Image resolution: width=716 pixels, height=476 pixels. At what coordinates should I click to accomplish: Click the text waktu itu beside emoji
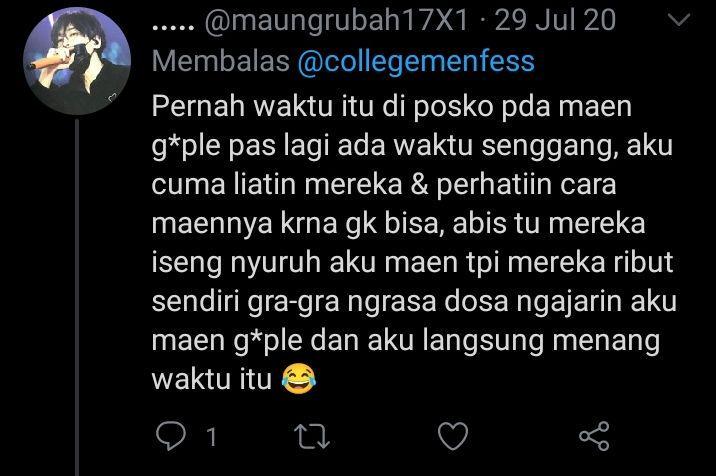tap(212, 379)
